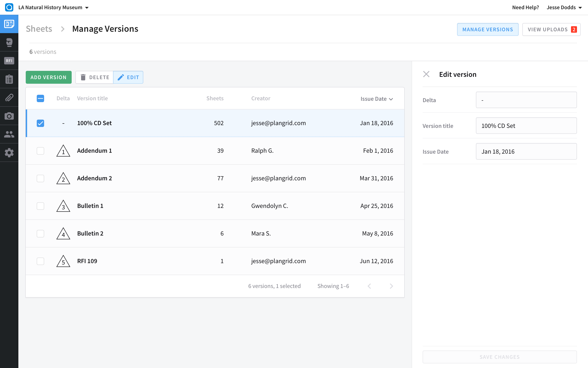Click the Add Version button
Image resolution: width=588 pixels, height=368 pixels.
[49, 77]
